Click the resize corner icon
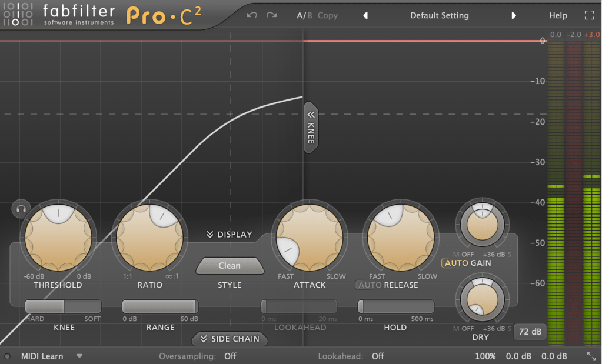The height and width of the screenshot is (364, 602). [591, 356]
